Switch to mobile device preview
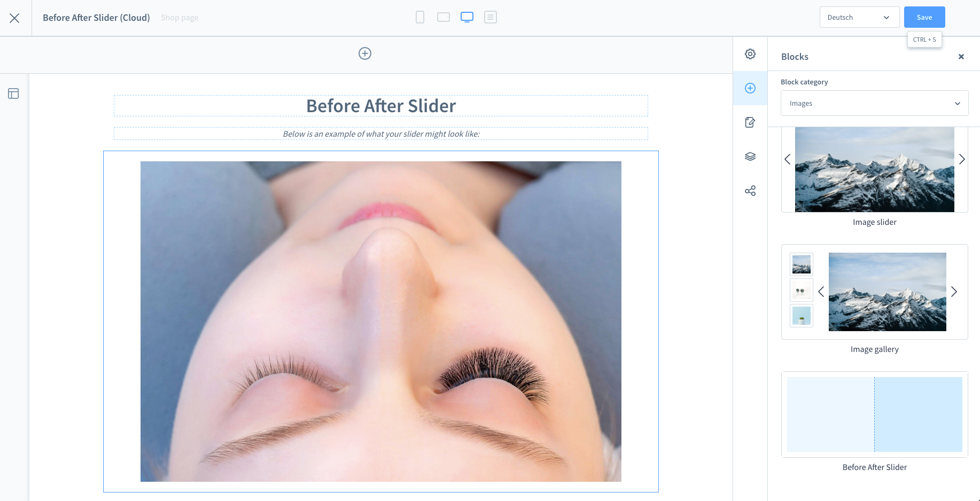 (x=420, y=17)
